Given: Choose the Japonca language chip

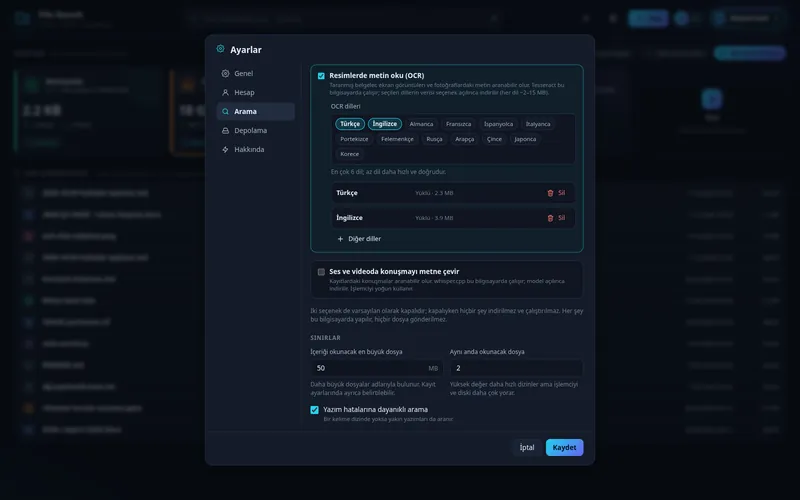Looking at the screenshot, I should (525, 139).
